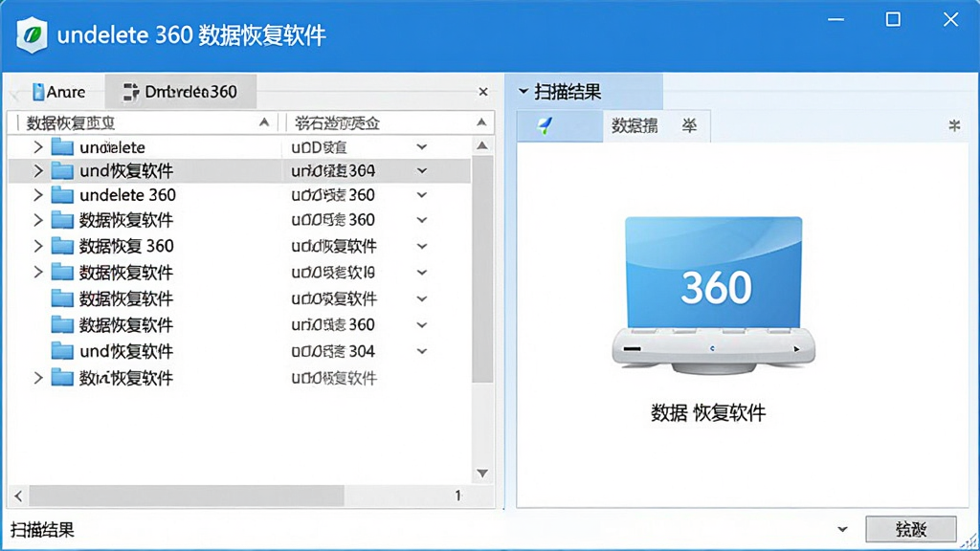Expand the undelete folder node
This screenshot has width=980, height=551.
[38, 146]
